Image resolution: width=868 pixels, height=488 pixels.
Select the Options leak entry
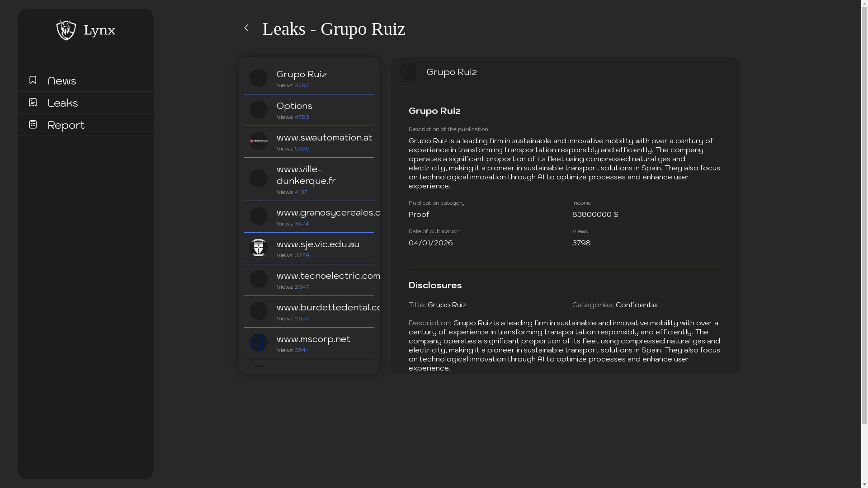tap(294, 106)
